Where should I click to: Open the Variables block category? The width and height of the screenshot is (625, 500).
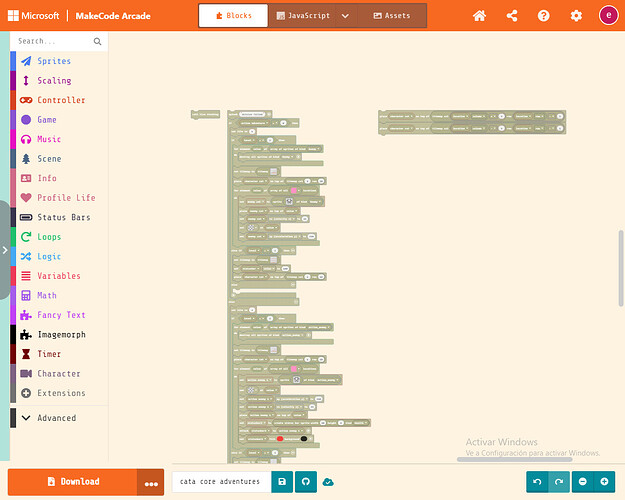[59, 276]
